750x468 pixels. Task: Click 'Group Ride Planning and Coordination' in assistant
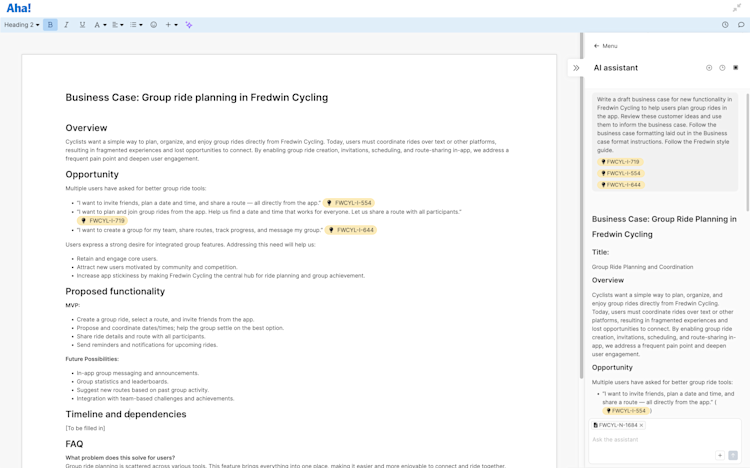tap(642, 267)
